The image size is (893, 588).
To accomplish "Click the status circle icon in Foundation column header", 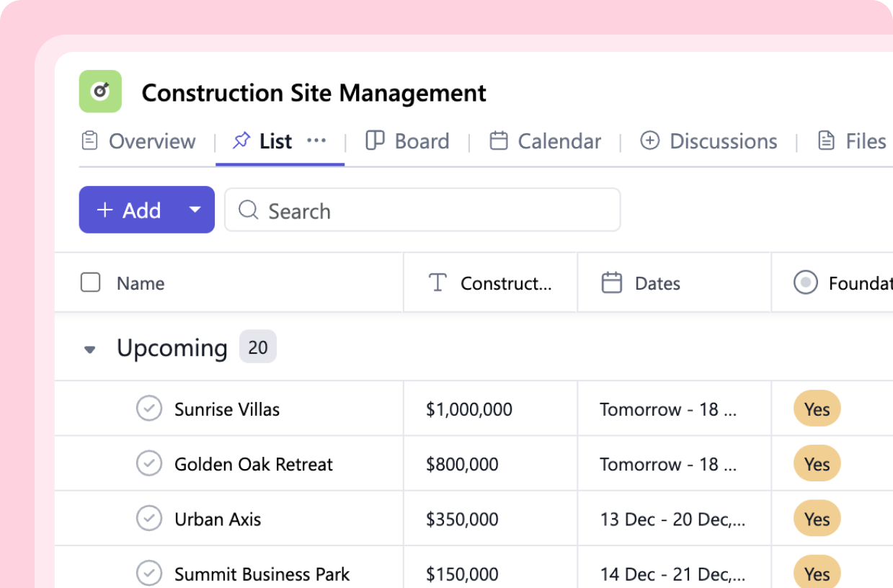I will tap(805, 283).
